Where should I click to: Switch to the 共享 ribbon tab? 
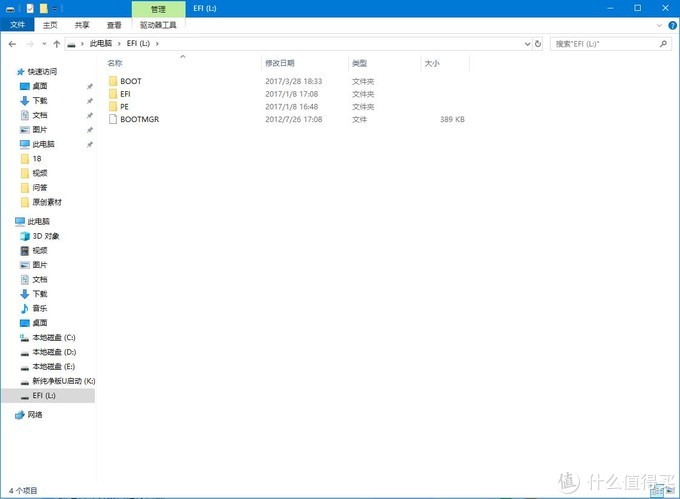pyautogui.click(x=82, y=25)
